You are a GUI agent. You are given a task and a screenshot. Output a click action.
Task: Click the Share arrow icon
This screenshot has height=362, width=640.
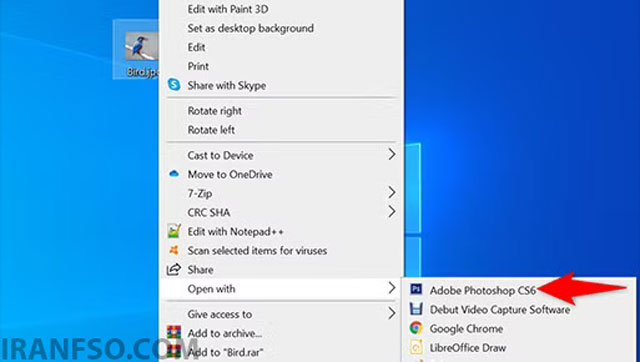pos(174,269)
